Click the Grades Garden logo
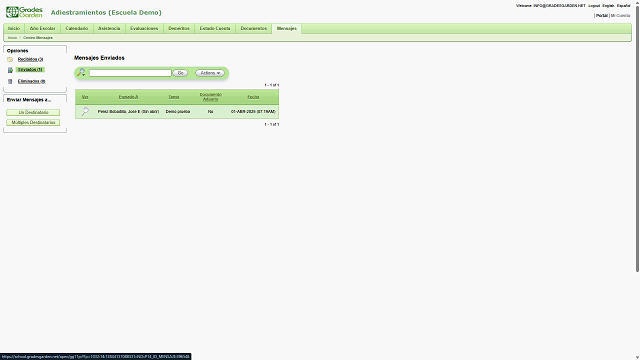This screenshot has width=640, height=360. point(24,12)
